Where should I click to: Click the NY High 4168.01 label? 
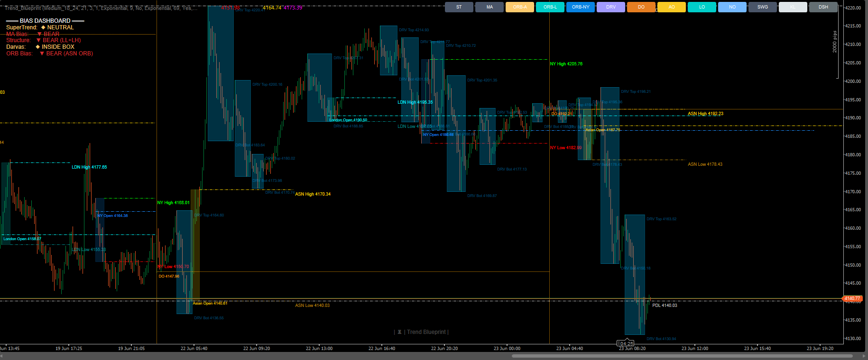point(174,203)
